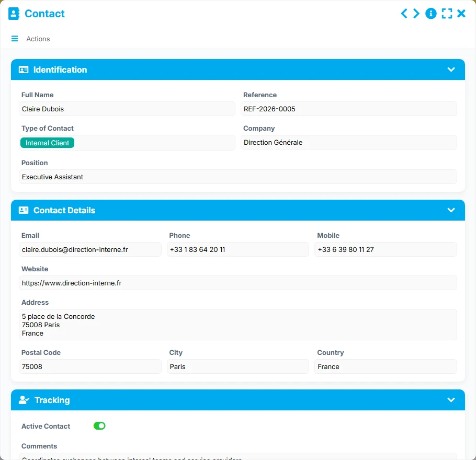Image resolution: width=476 pixels, height=460 pixels.
Task: Open the hamburger Actions menu icon
Action: point(15,39)
